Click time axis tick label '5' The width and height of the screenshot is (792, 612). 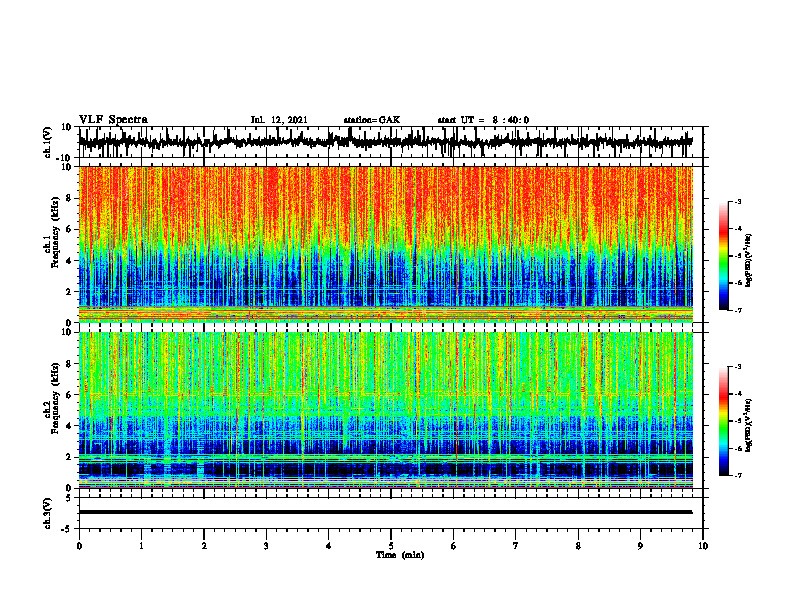[x=391, y=546]
